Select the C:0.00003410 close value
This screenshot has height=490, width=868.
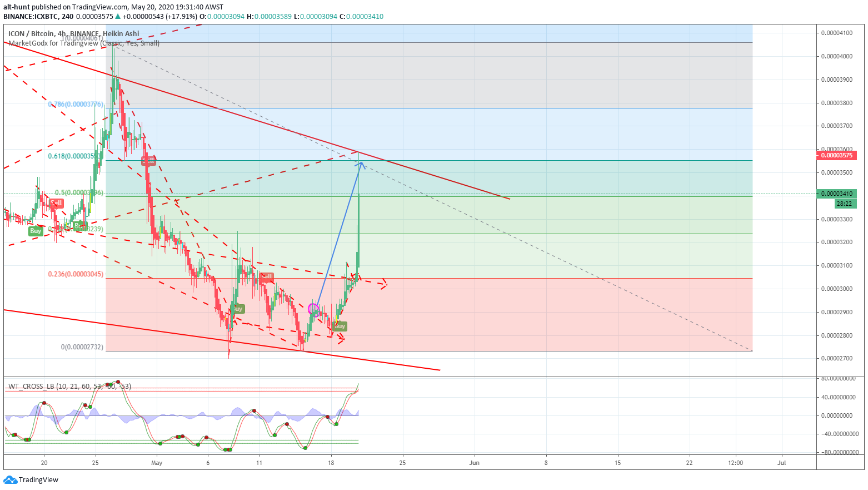361,17
